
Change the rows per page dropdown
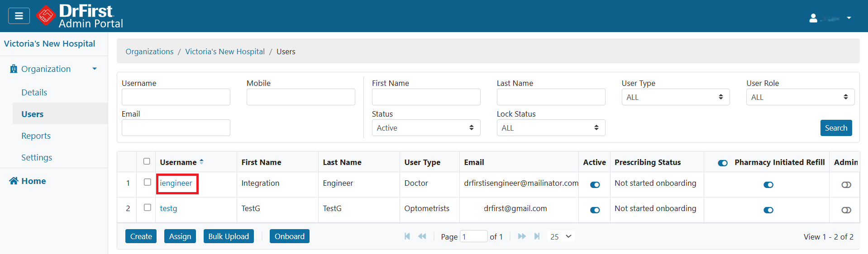tap(561, 236)
